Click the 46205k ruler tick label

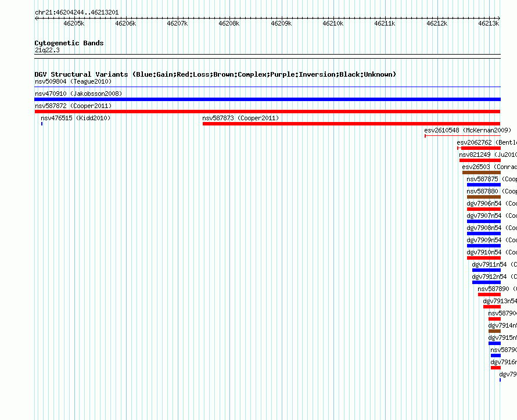coord(74,23)
